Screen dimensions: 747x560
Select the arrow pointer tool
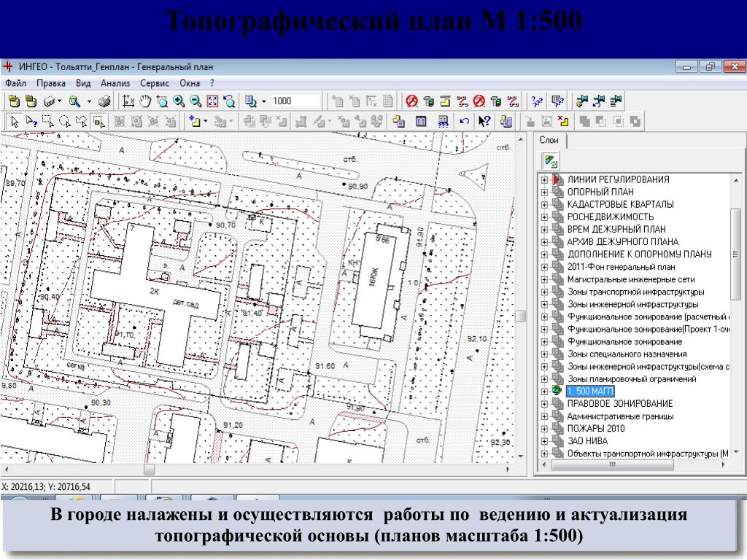15,122
